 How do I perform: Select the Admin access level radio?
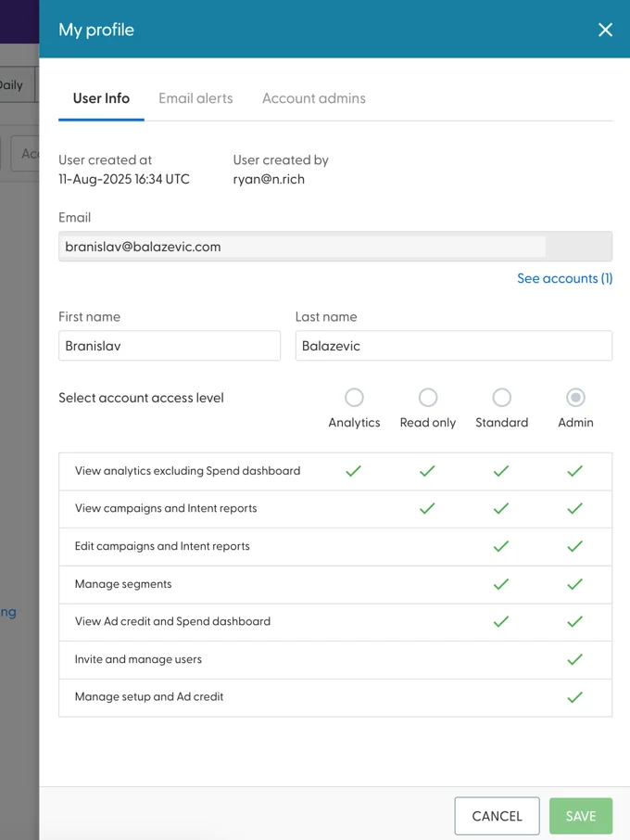575,398
